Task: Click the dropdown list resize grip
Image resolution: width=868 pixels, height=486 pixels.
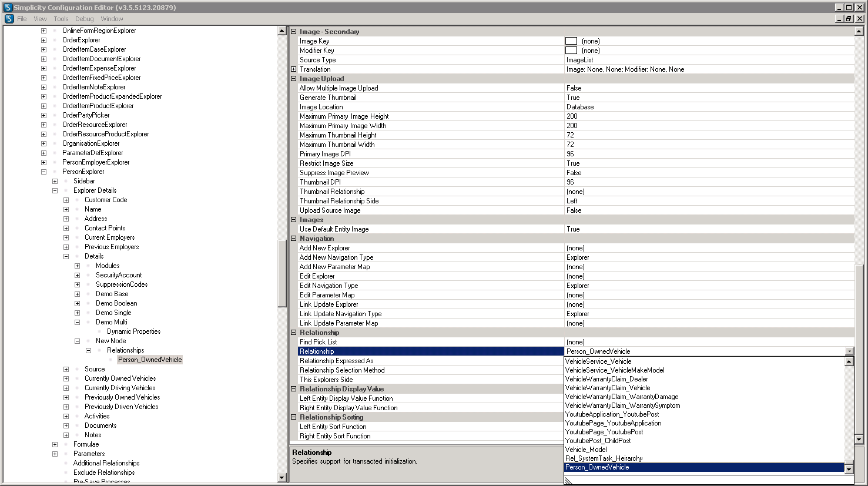Action: [568, 481]
